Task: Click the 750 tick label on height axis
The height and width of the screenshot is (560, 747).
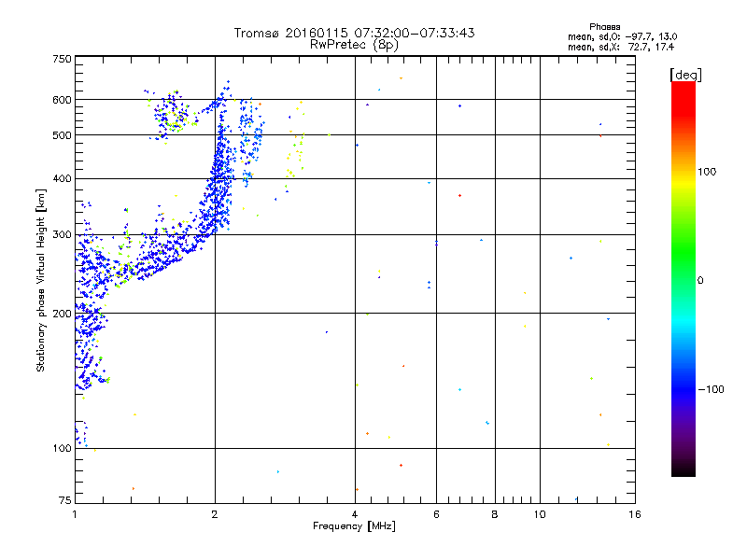Action: (62, 59)
